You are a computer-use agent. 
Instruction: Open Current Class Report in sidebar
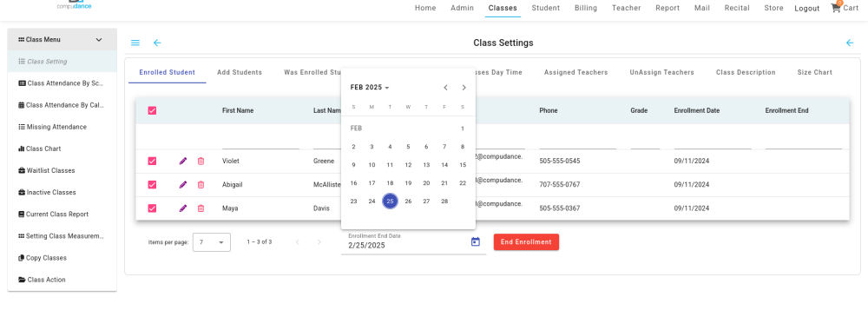click(62, 214)
